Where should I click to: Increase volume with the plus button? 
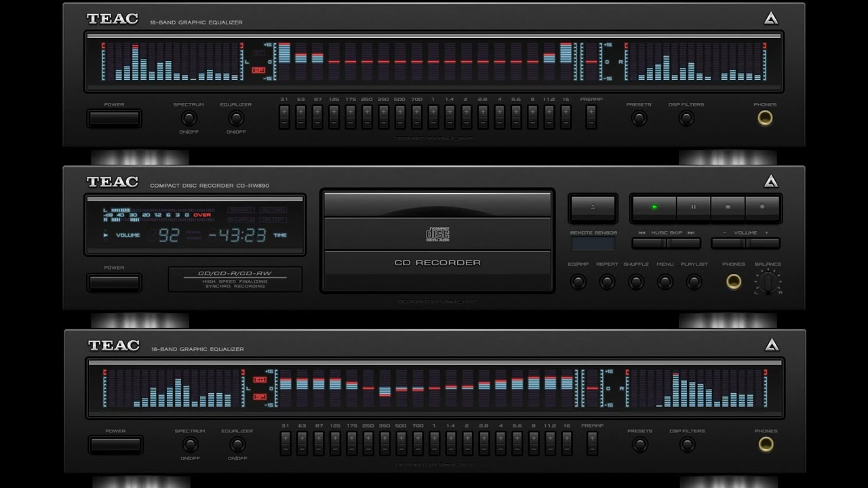[x=763, y=243]
